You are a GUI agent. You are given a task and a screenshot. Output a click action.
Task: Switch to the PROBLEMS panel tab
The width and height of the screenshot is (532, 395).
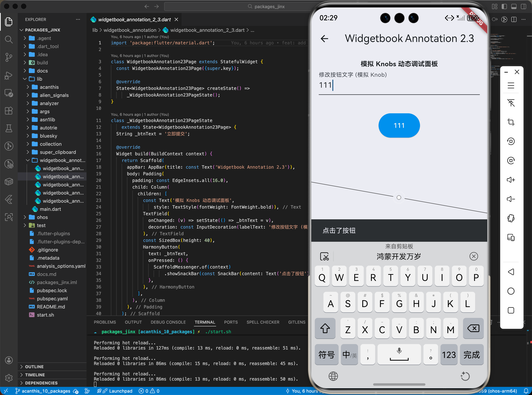click(x=105, y=322)
